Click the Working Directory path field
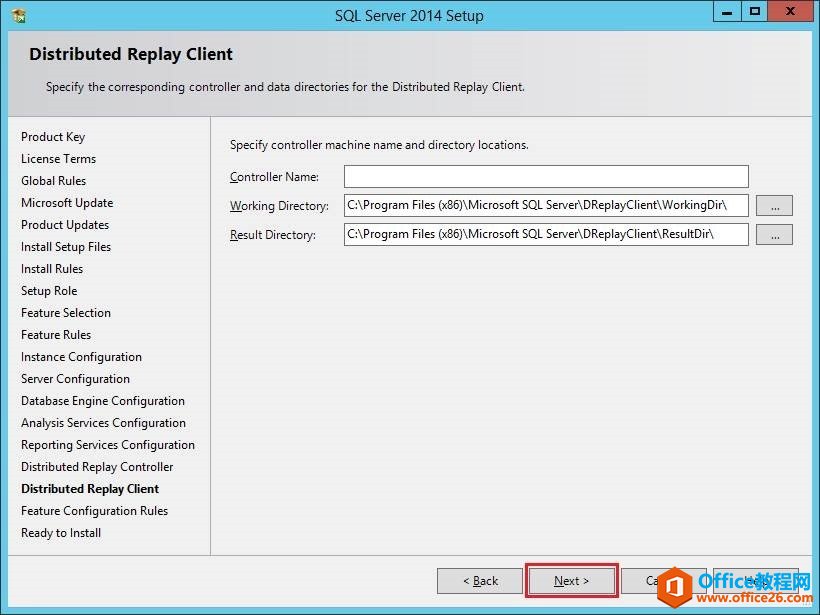 coord(546,206)
